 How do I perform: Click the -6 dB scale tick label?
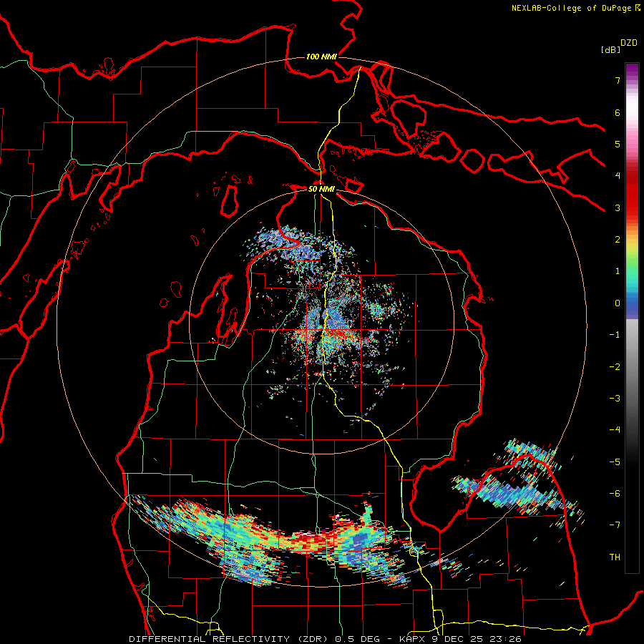tap(615, 494)
